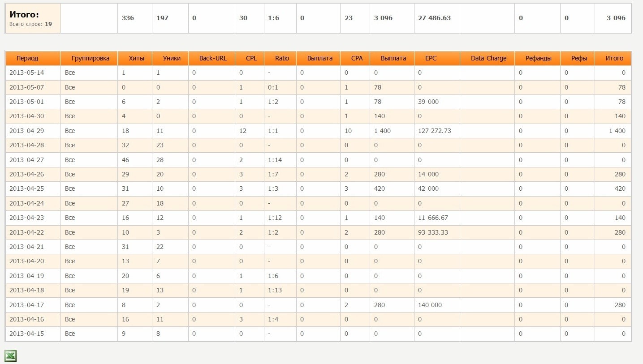Sort by the Рефанды column header

[539, 58]
